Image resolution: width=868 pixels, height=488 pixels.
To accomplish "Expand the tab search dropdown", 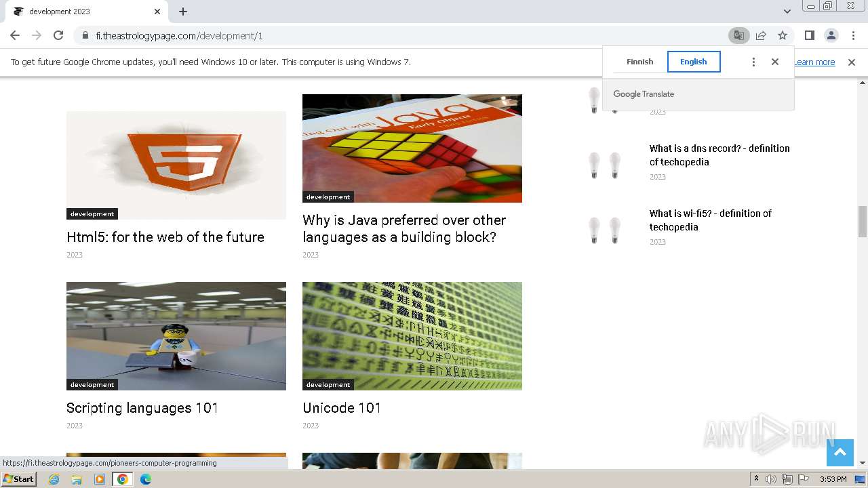I will 787,12.
